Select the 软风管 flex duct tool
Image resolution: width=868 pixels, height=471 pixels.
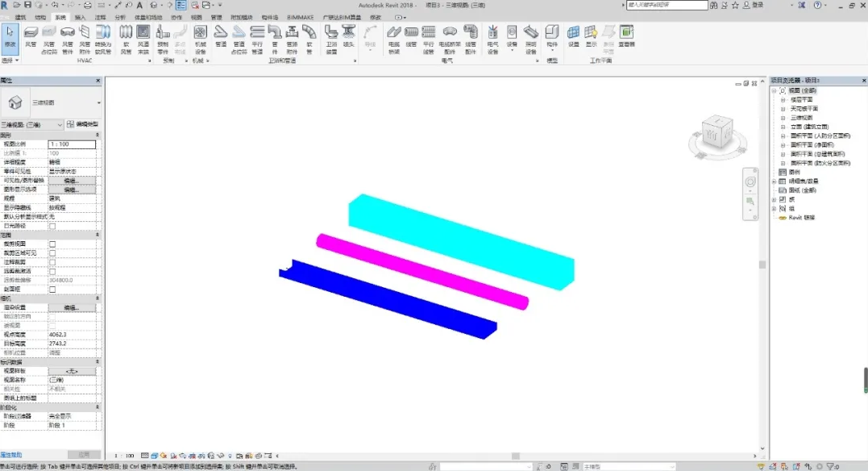[x=127, y=40]
